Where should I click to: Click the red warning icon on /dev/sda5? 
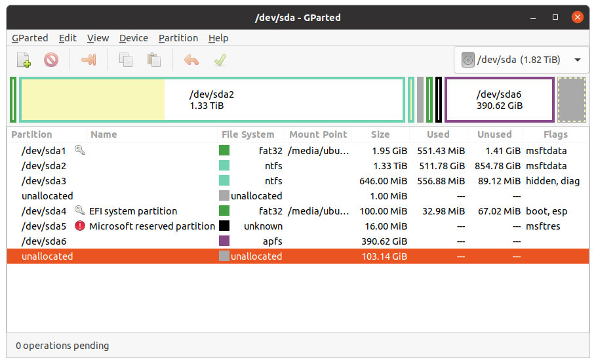coord(80,226)
